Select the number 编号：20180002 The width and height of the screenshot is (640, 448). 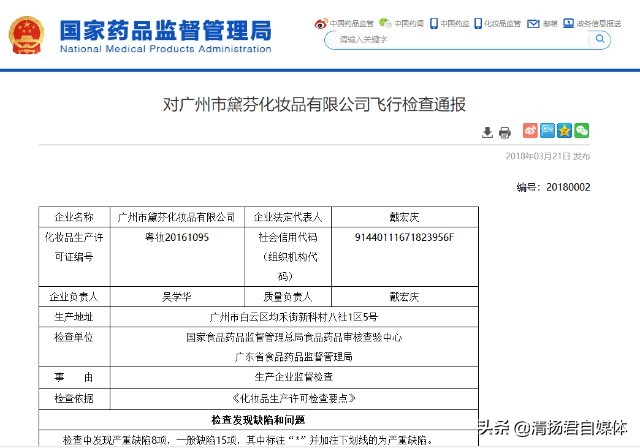pos(553,187)
